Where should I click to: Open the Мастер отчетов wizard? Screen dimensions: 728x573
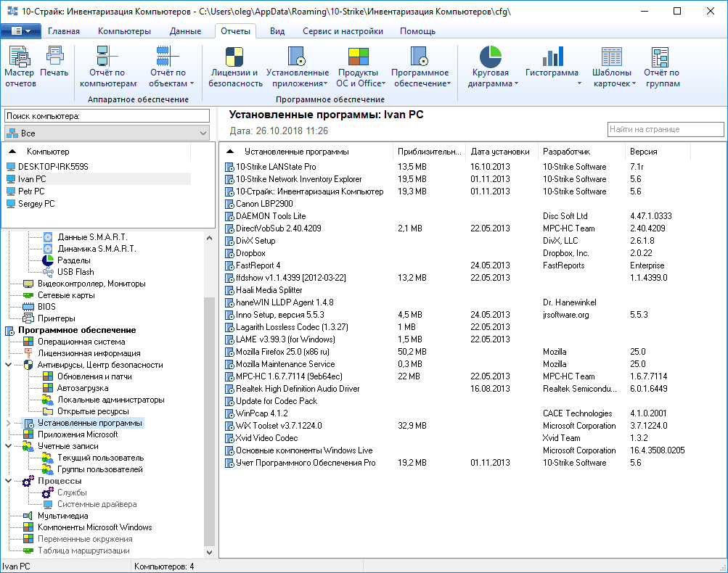(x=20, y=67)
